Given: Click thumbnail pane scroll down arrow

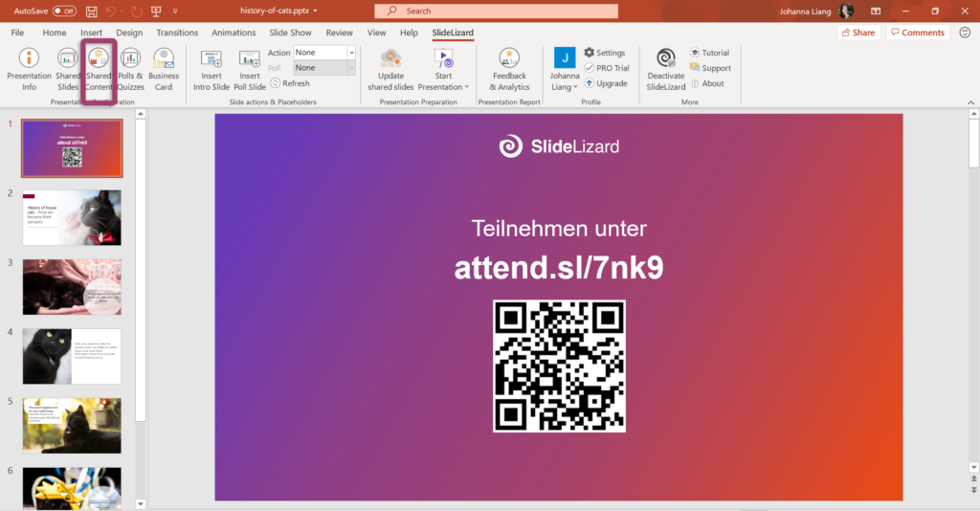Looking at the screenshot, I should click(x=141, y=503).
